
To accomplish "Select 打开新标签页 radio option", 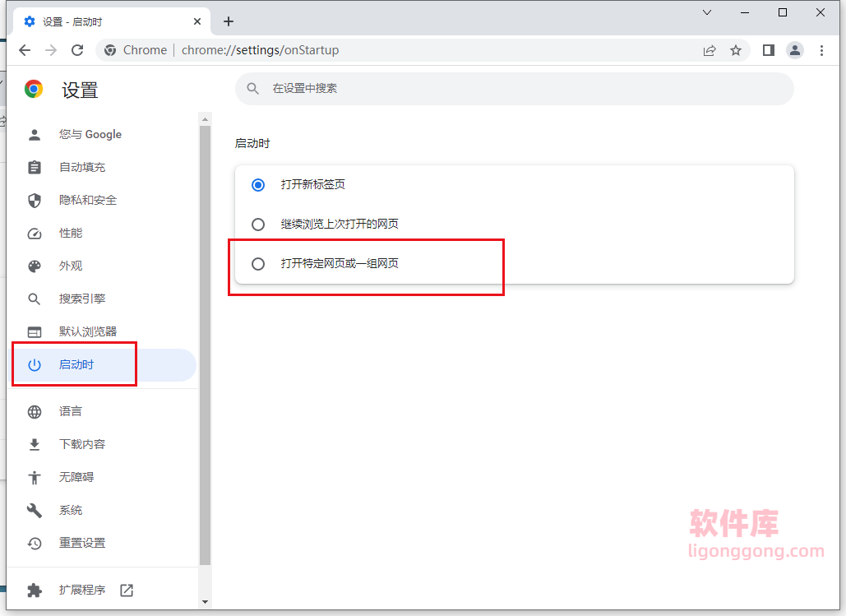I will 258,185.
